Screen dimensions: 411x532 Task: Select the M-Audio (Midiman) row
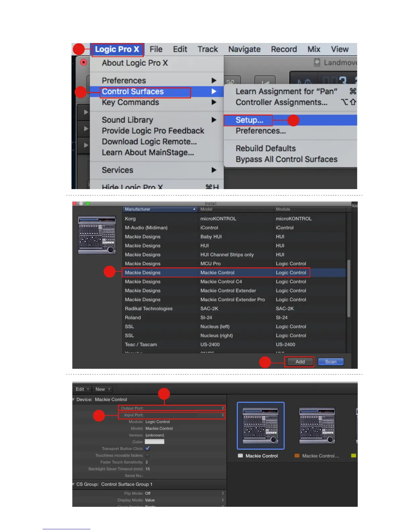pos(234,228)
